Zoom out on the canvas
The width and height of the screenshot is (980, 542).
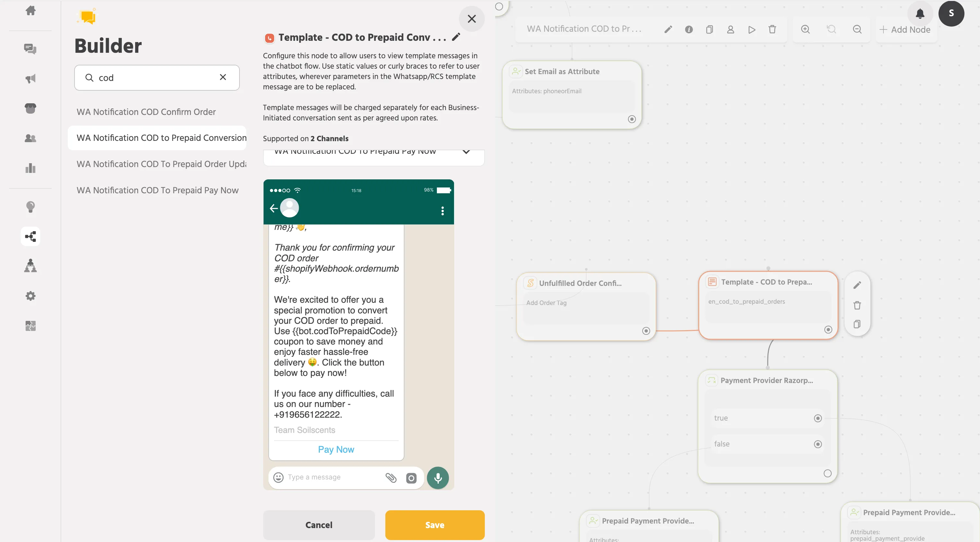[x=857, y=29]
